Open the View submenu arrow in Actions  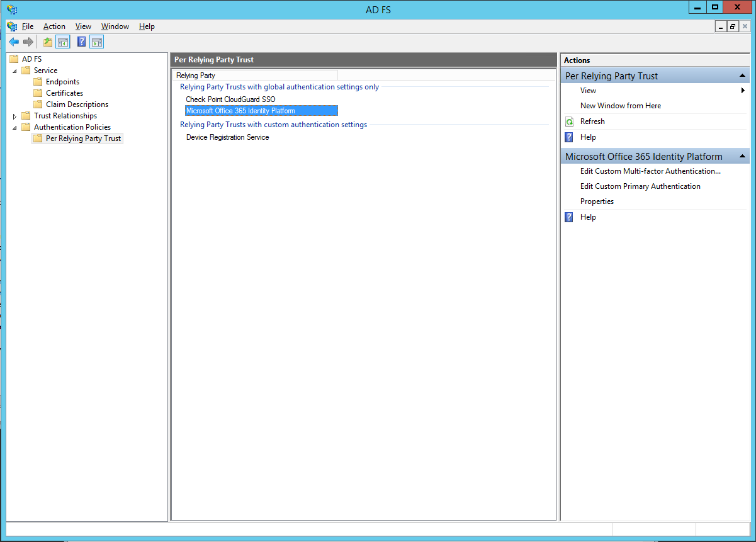[x=743, y=91]
